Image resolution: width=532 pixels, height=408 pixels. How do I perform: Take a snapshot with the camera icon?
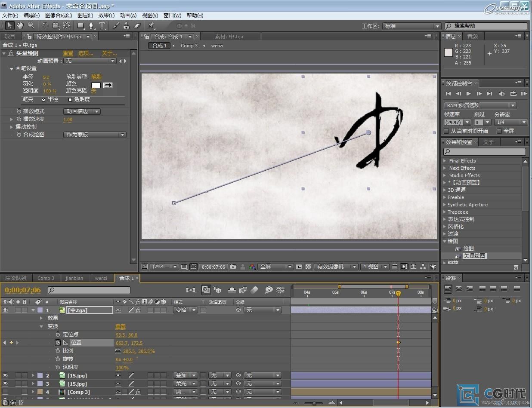[233, 267]
